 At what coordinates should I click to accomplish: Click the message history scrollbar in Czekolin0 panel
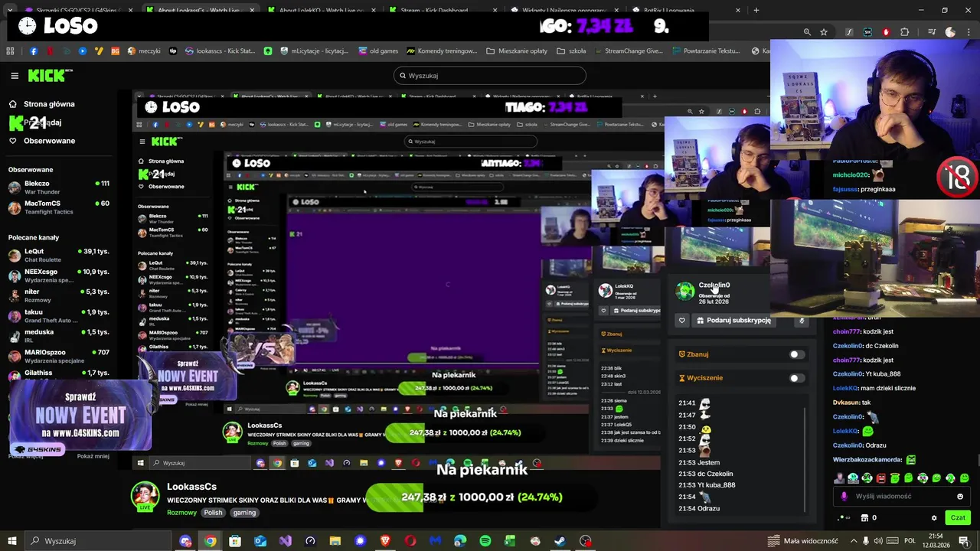click(x=805, y=459)
